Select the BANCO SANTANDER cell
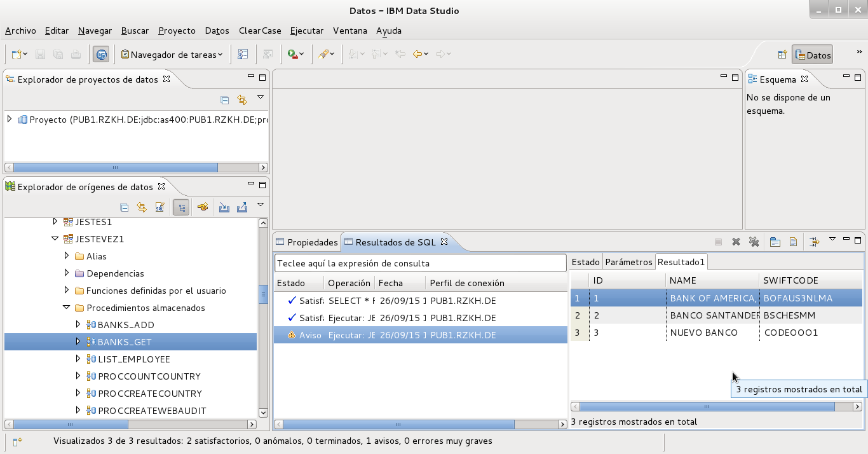Screen dimensions: 868x454 (712, 315)
